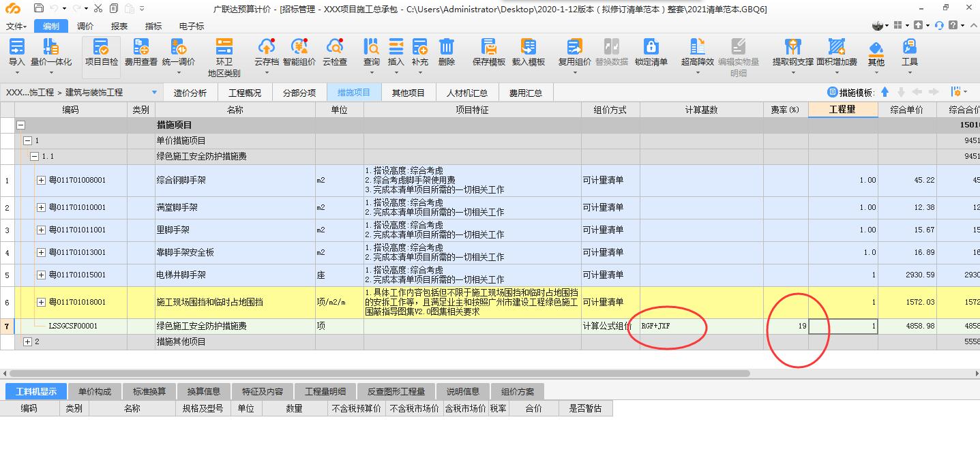Open the 其他项目 tab
Viewport: 980px width, 473px height.
[x=408, y=93]
